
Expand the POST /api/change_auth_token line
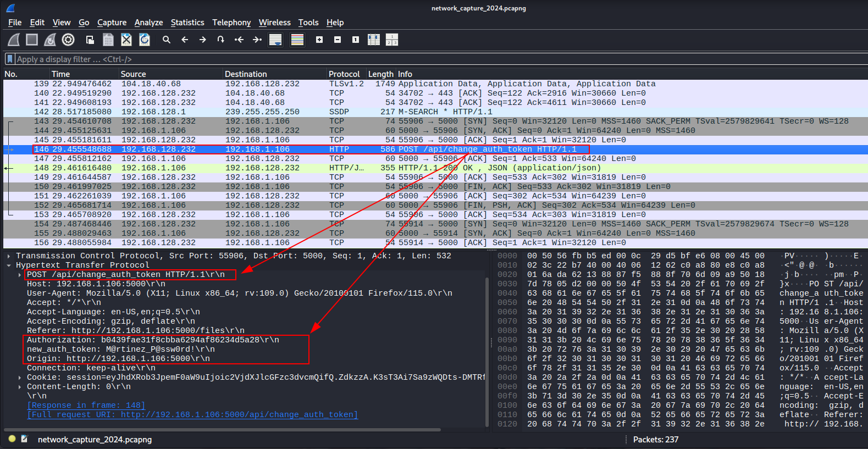[x=20, y=275]
